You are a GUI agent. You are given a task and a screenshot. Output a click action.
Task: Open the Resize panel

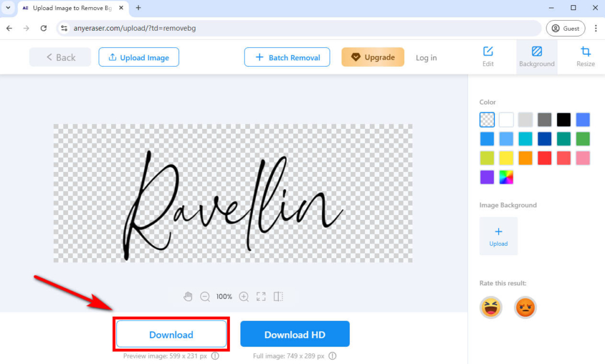(586, 57)
